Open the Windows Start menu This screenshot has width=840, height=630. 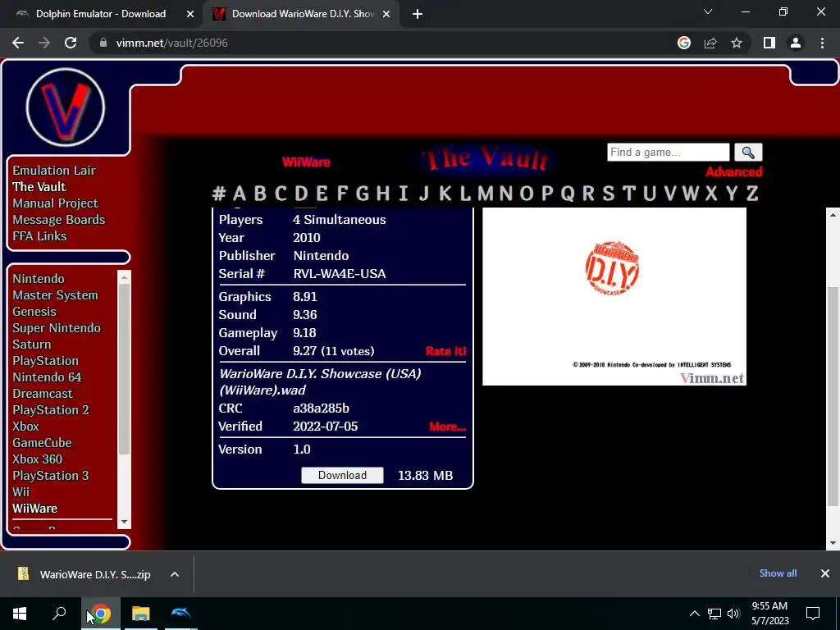[x=20, y=614]
